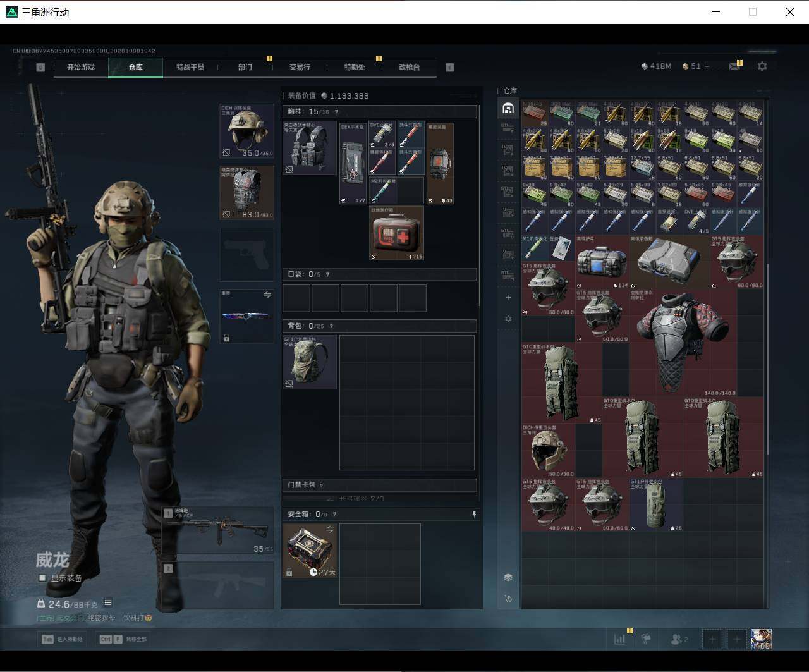The height and width of the screenshot is (672, 809).
Task: Click help icon next to 胸挂 15/16
Action: click(336, 112)
